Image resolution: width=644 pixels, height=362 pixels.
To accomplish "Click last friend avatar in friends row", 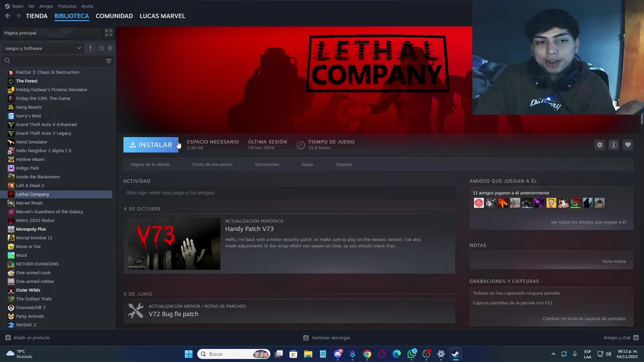I will pos(599,203).
